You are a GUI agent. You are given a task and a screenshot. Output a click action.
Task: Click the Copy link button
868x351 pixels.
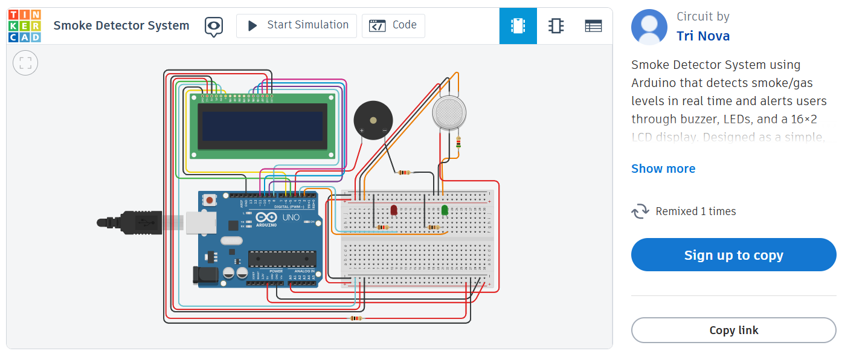[x=733, y=330]
